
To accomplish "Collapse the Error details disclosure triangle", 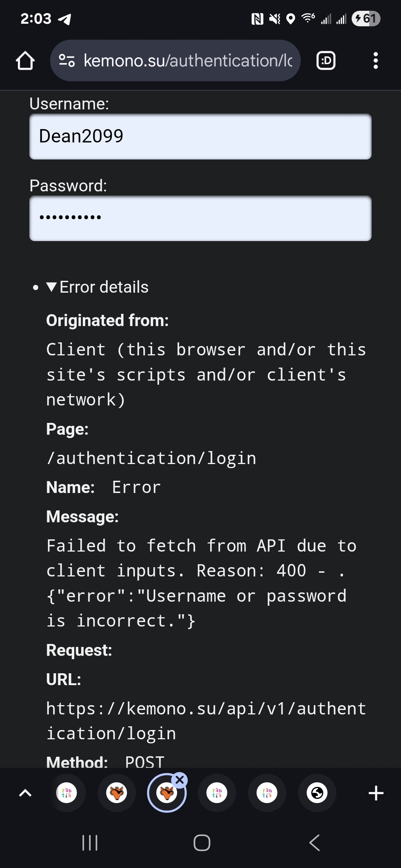I will (52, 287).
